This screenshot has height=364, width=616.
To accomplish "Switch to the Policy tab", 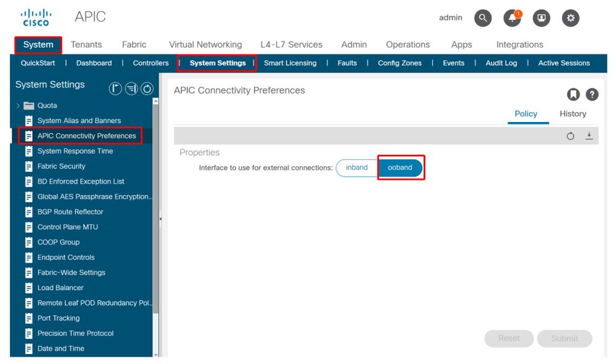I will click(525, 114).
